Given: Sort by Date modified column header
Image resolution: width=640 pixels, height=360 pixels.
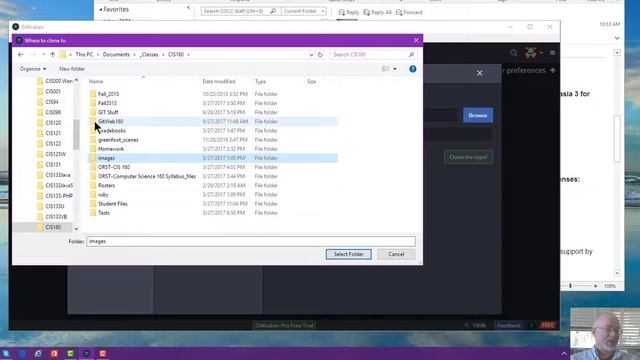Looking at the screenshot, I should 219,82.
